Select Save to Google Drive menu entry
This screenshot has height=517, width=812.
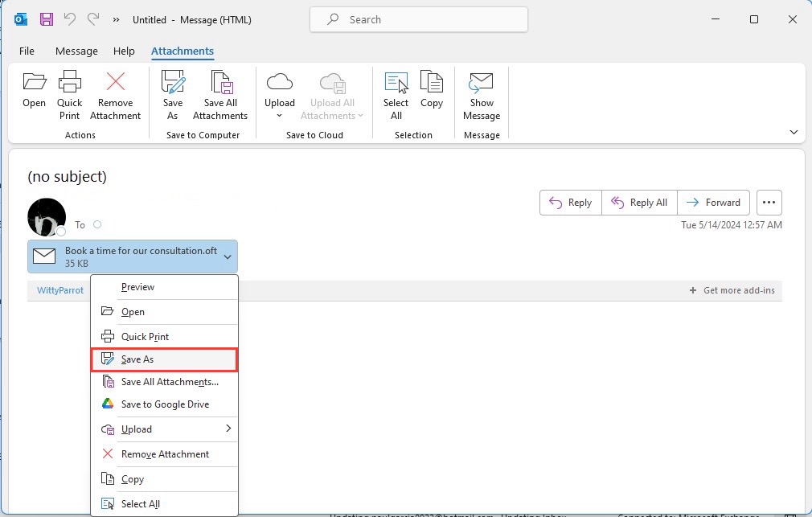(x=165, y=404)
